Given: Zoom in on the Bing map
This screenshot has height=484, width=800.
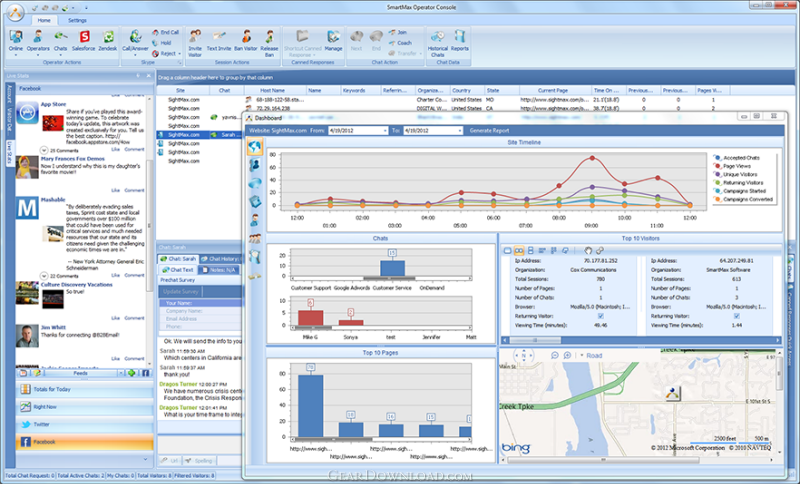Looking at the screenshot, I should coord(567,355).
